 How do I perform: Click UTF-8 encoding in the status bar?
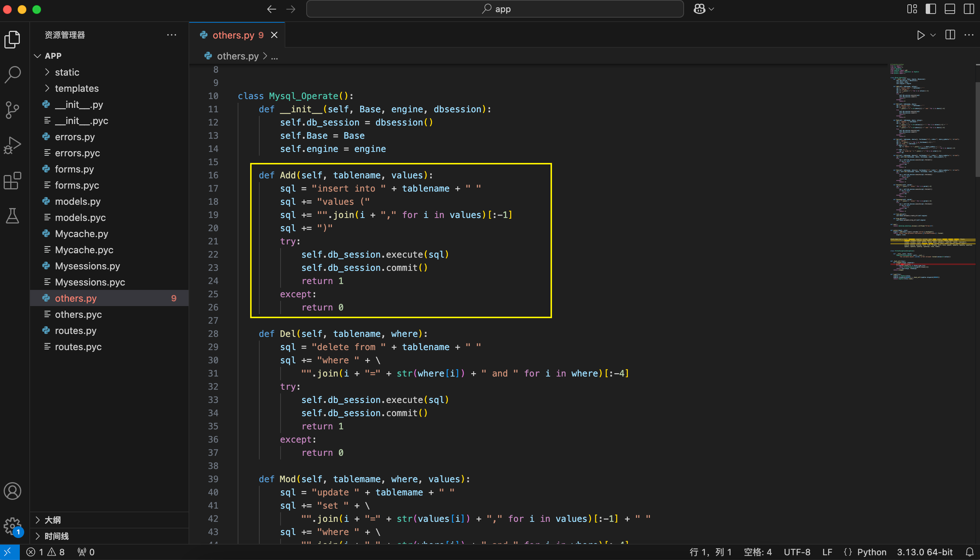pyautogui.click(x=798, y=552)
